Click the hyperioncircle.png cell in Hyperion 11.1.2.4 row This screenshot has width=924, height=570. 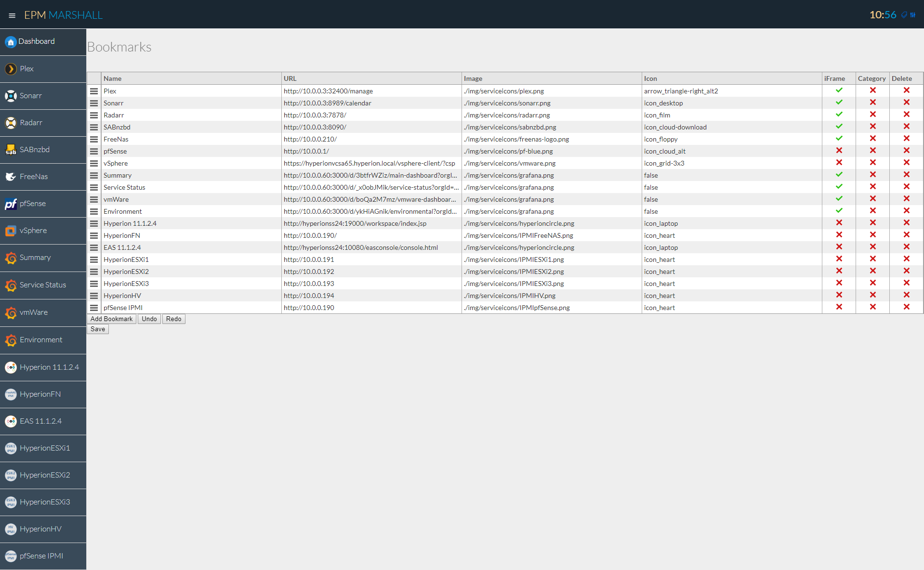point(552,223)
